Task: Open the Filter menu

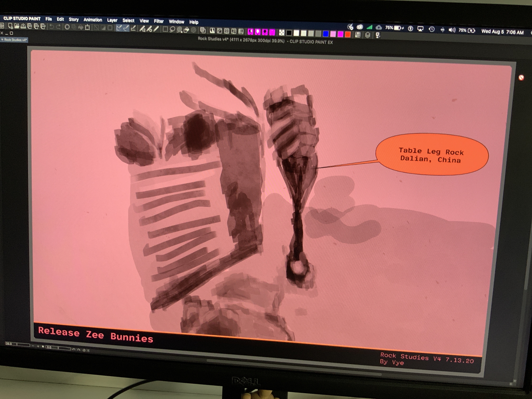Action: (159, 21)
